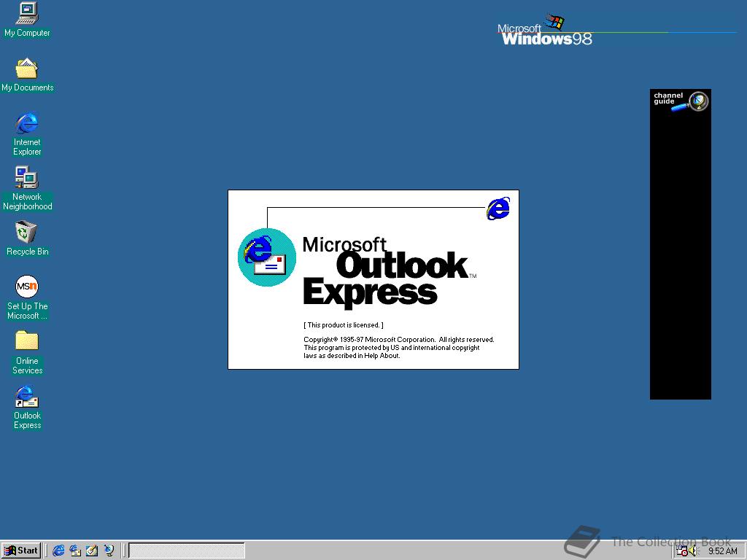
Task: Click the Internet Explorer logo in splash screen
Action: (498, 209)
